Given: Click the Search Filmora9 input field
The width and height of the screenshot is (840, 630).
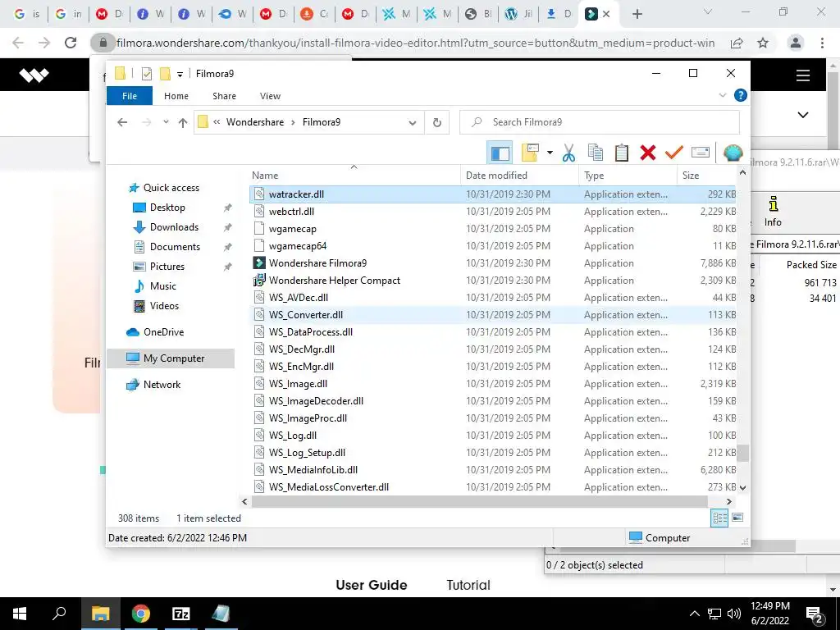Looking at the screenshot, I should 600,122.
